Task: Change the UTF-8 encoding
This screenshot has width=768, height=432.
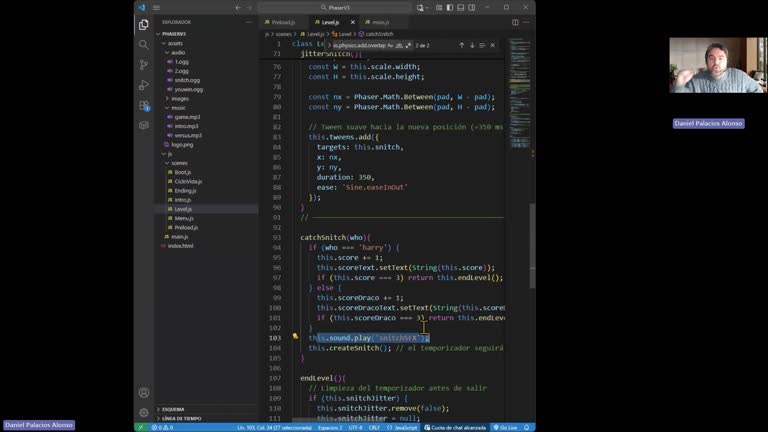Action: click(356, 428)
